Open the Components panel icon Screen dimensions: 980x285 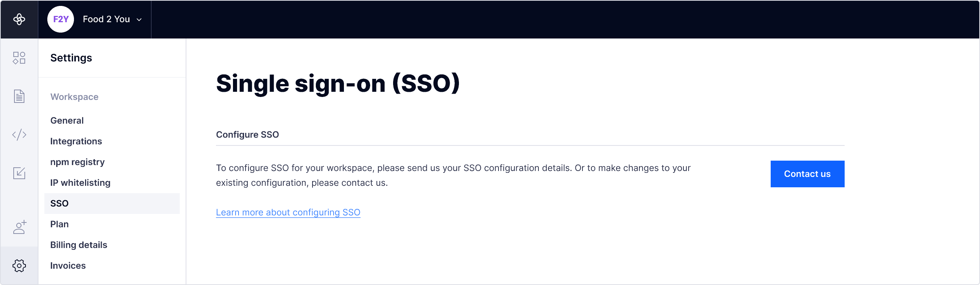click(19, 58)
